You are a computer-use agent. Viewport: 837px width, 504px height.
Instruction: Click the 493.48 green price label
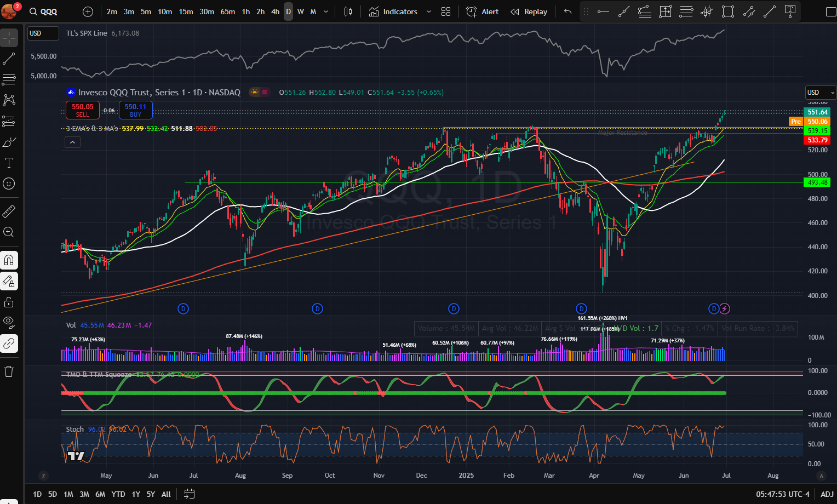pyautogui.click(x=817, y=182)
